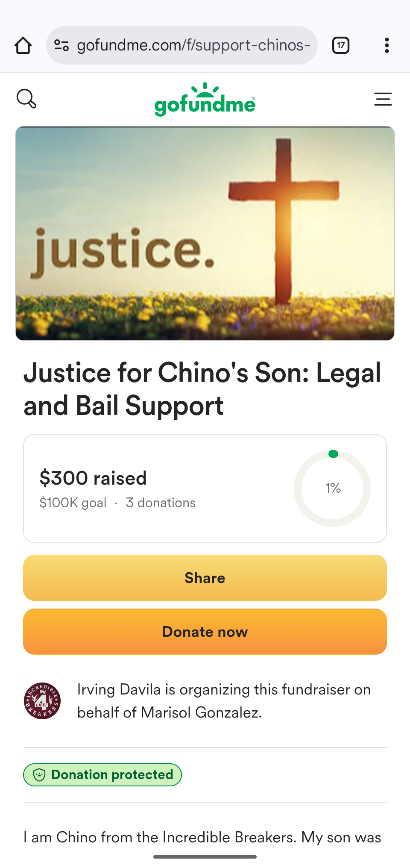Viewport: 410px width, 868px height.
Task: Open the tab switcher showing 17 tabs
Action: 341,45
